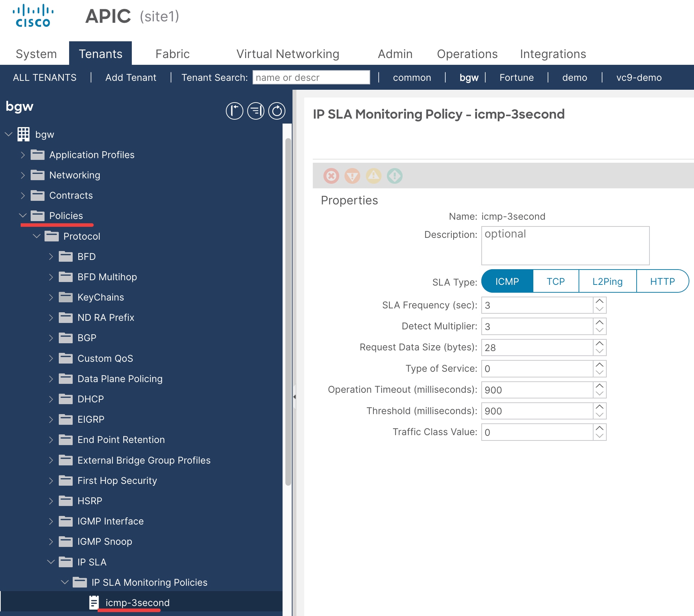The height and width of the screenshot is (616, 694).
Task: Click the BFD folder icon
Action: point(66,257)
